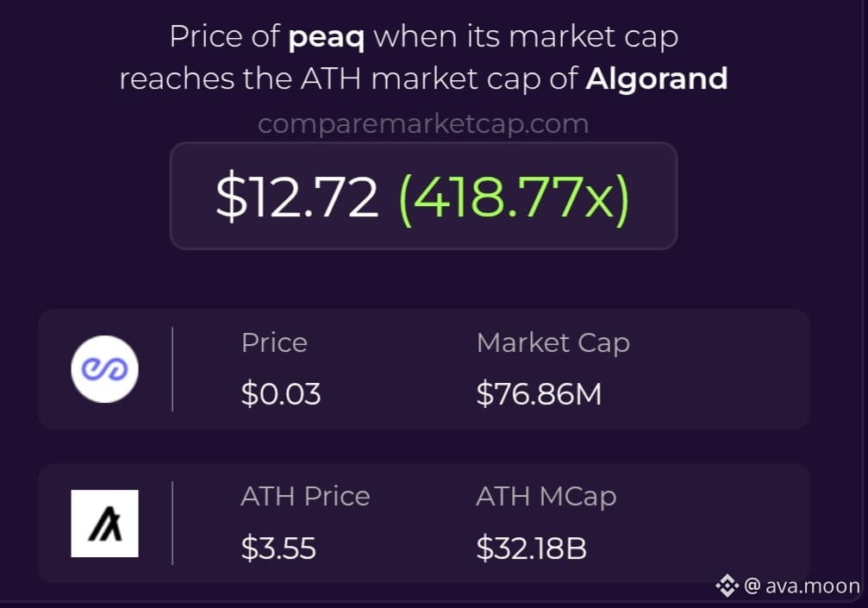Select the $76.86M market cap value
The image size is (868, 608).
[539, 394]
